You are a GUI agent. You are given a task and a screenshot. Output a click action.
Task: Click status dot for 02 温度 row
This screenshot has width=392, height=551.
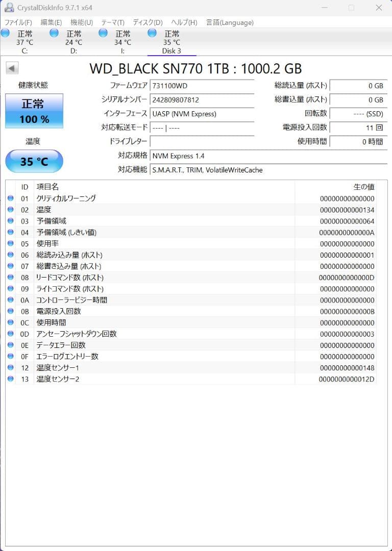[11, 210]
